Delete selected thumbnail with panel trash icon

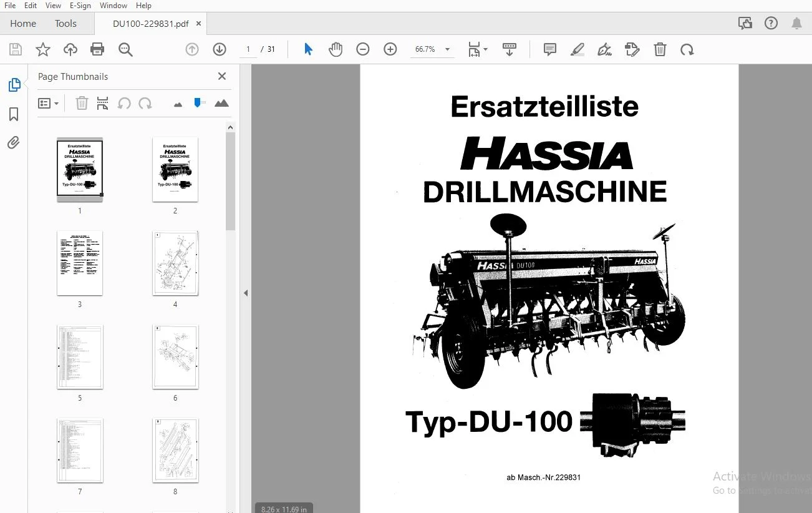[82, 103]
